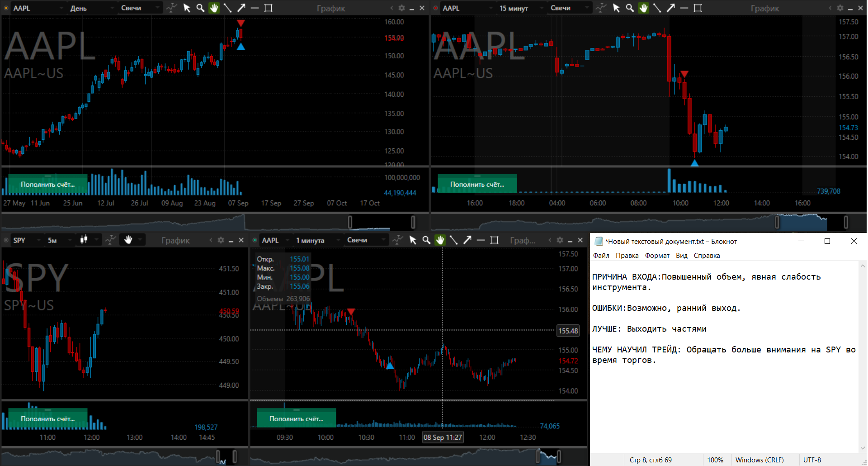Pick the trend line tool in AAPL 1-minute chart

[x=453, y=240]
